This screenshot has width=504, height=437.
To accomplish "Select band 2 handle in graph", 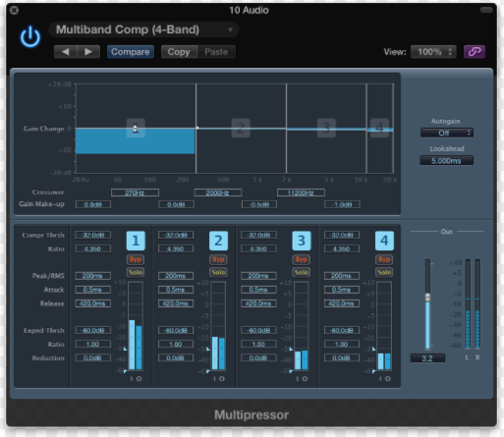I will tap(241, 128).
